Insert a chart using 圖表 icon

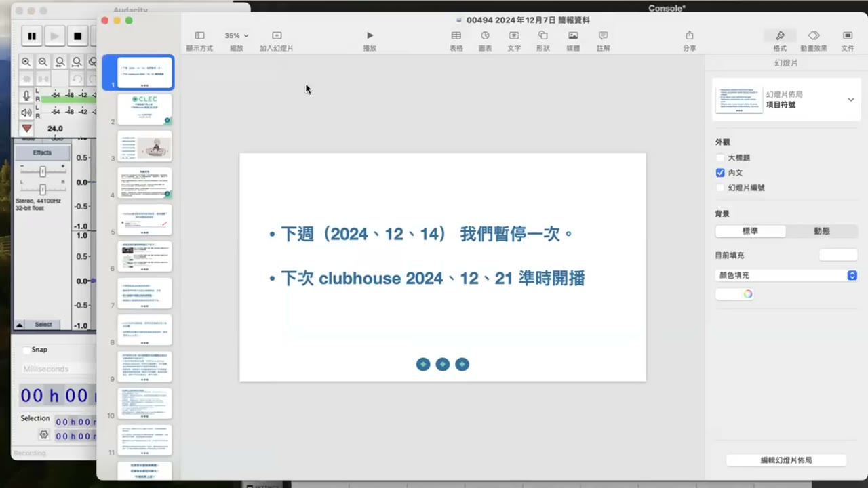(x=486, y=35)
